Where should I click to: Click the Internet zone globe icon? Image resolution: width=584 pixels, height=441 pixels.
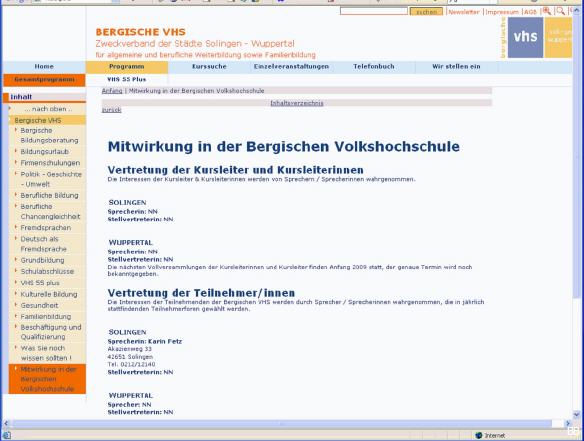click(x=479, y=435)
